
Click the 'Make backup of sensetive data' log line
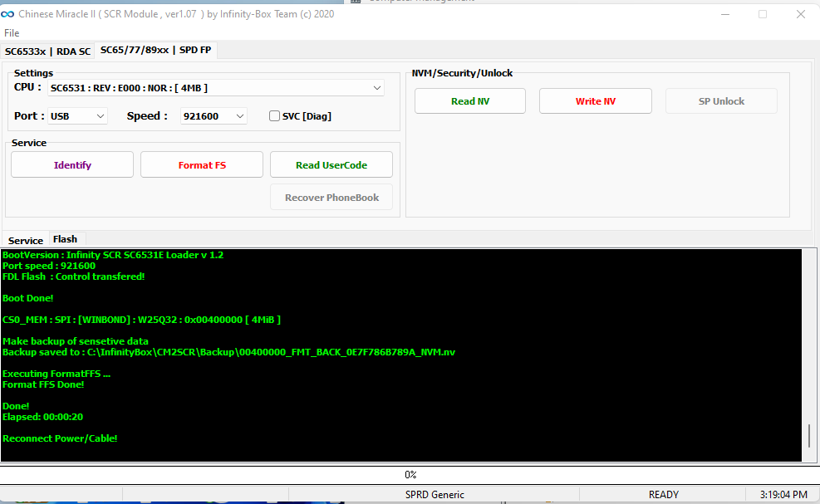click(x=76, y=341)
